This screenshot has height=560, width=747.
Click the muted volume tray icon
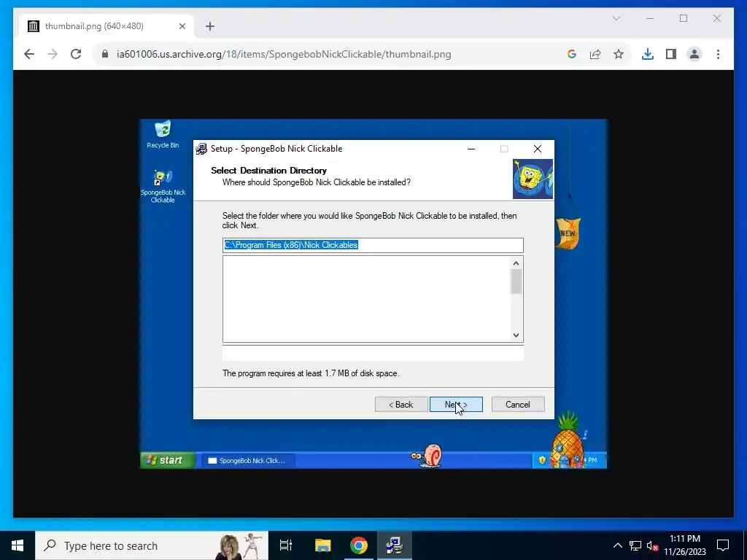[x=652, y=545]
